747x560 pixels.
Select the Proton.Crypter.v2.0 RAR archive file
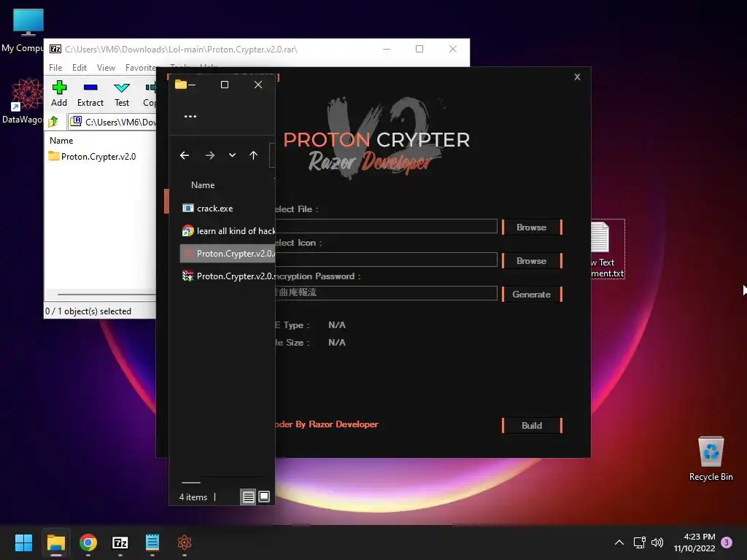point(228,276)
